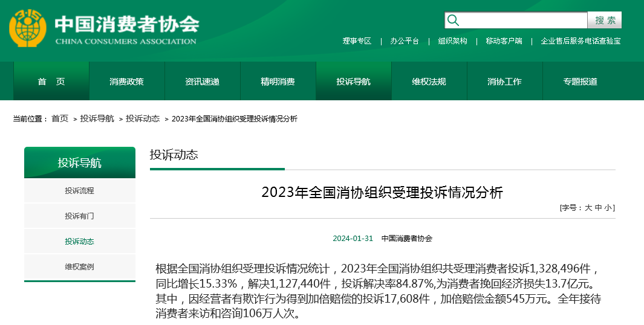The width and height of the screenshot is (644, 325).
Task: Click 投诉导航 in the breadcrumb trail
Action: click(x=97, y=118)
